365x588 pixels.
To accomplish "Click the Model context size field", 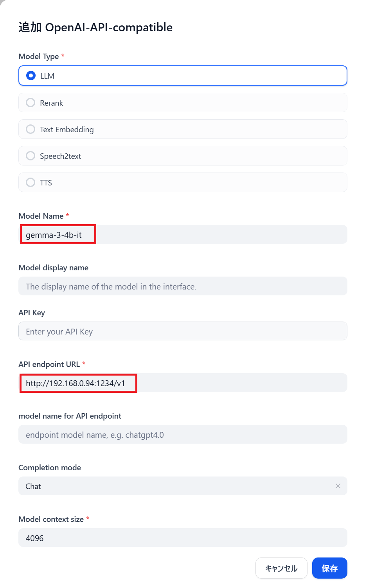I will click(183, 538).
